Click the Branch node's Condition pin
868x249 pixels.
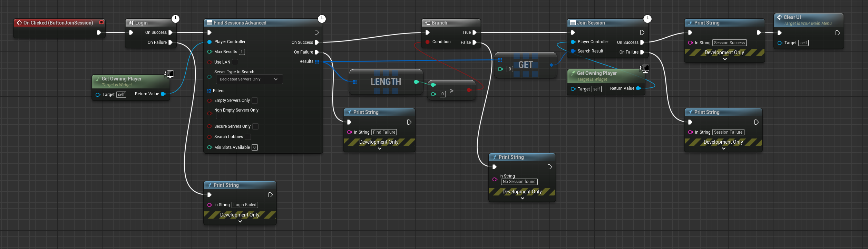[x=428, y=42]
